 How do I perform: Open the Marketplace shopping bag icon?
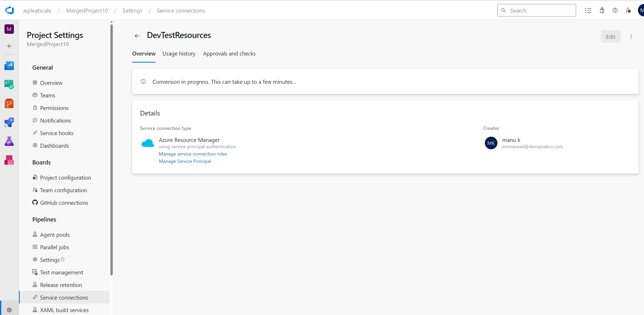[x=602, y=10]
